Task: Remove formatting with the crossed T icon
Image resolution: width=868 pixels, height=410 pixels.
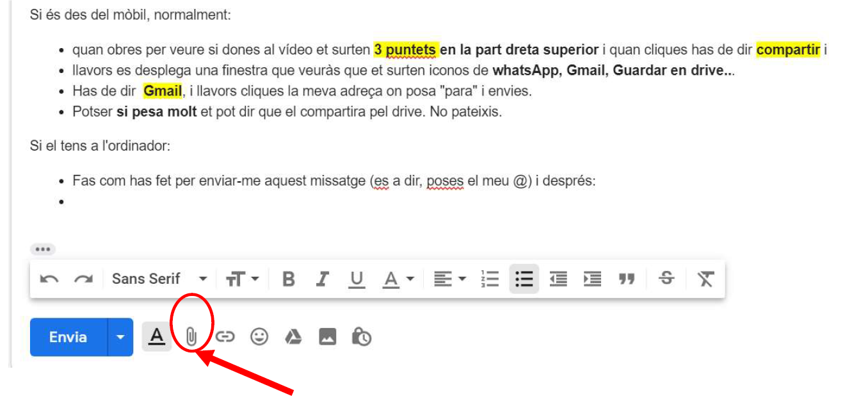Action: [705, 279]
